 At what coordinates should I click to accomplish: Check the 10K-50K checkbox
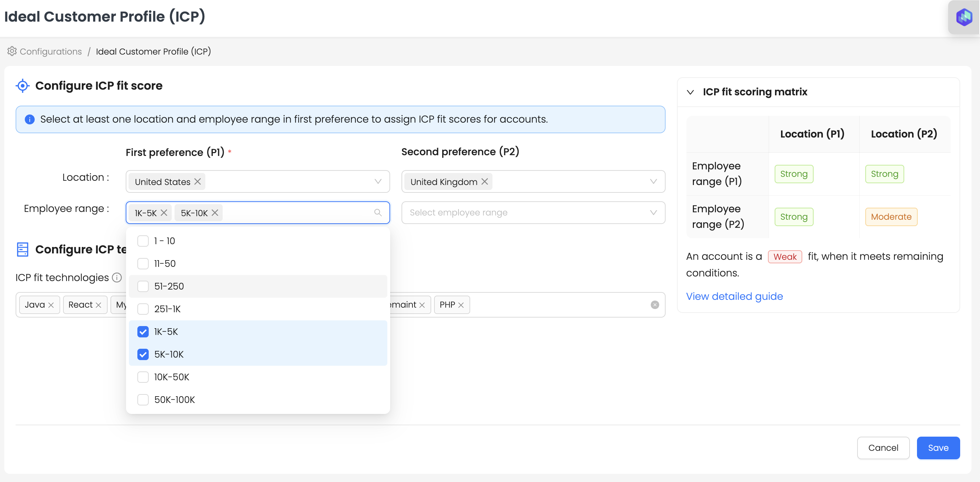coord(143,377)
